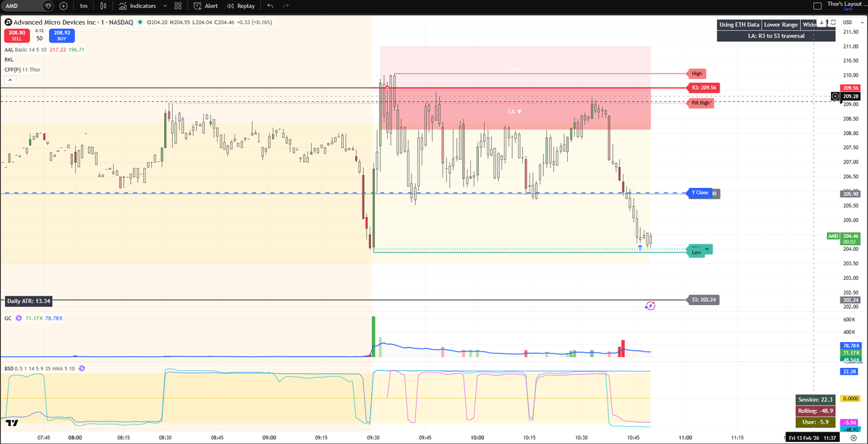Click the LA: R3 to S3 traversal label
This screenshot has height=444, width=868.
pos(777,35)
